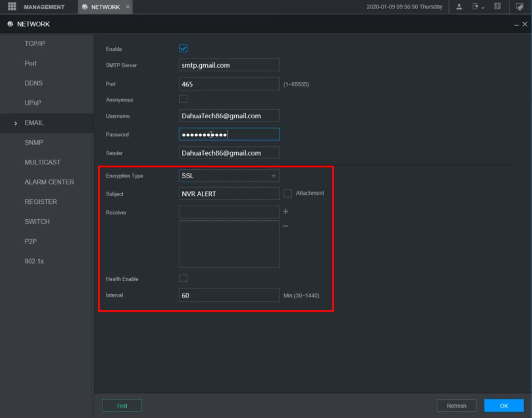Click plus icon to add receiver
The height and width of the screenshot is (418, 532).
(x=286, y=212)
